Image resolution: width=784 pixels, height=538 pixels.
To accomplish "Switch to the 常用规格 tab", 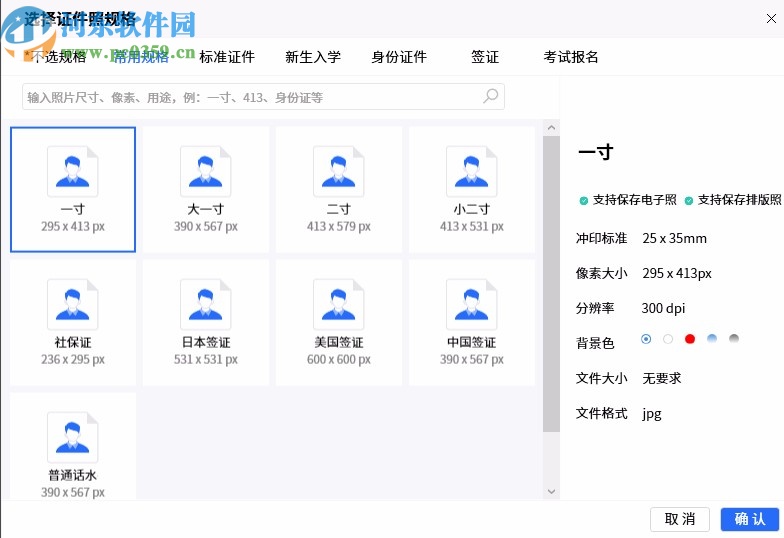I will (142, 57).
